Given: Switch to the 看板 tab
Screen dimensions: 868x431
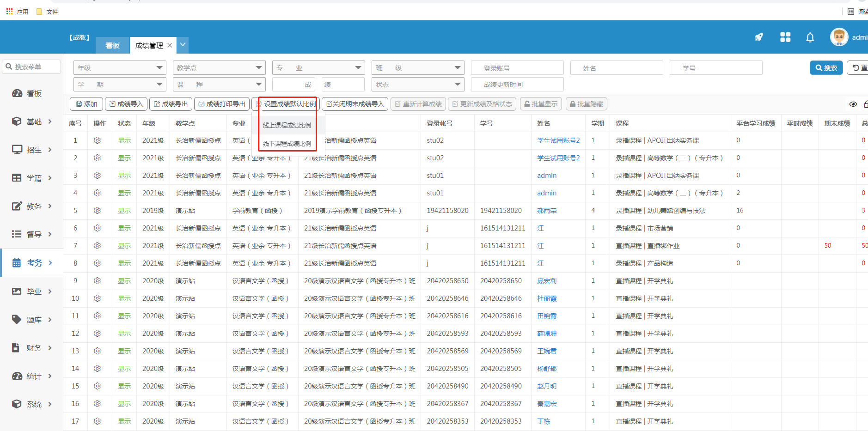Looking at the screenshot, I should point(112,45).
